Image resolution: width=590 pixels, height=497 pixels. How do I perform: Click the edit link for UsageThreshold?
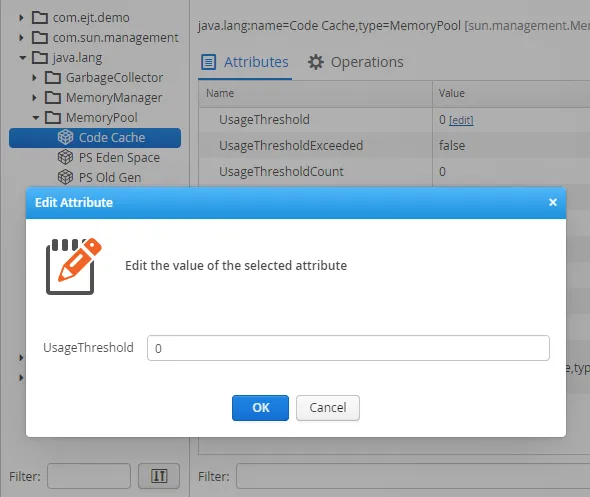461,120
